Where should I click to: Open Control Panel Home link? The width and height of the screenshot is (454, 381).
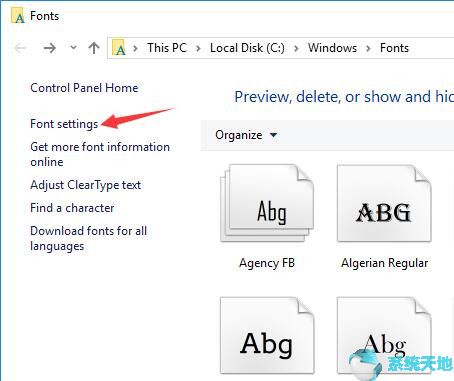pyautogui.click(x=84, y=88)
